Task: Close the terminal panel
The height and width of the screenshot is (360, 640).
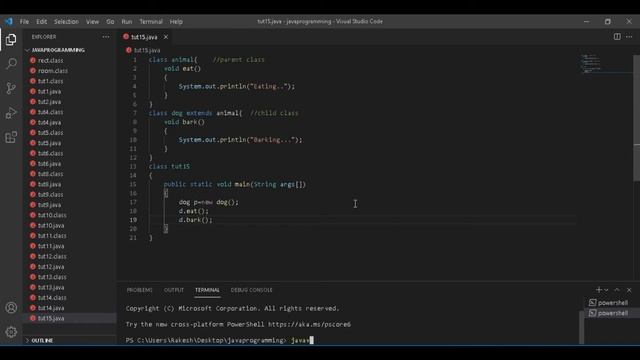Action: tap(629, 290)
